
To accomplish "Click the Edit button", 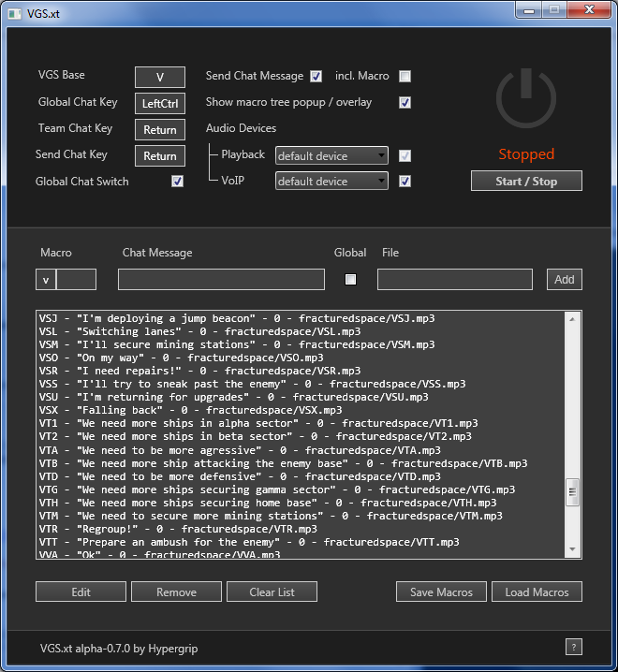I will pyautogui.click(x=81, y=592).
